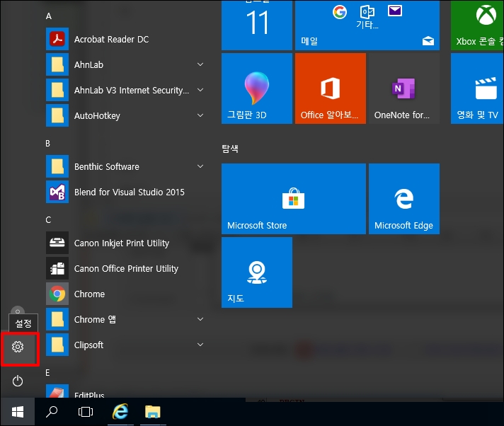Expand the Clipsoft folder chevron
The image size is (504, 426).
click(x=200, y=345)
